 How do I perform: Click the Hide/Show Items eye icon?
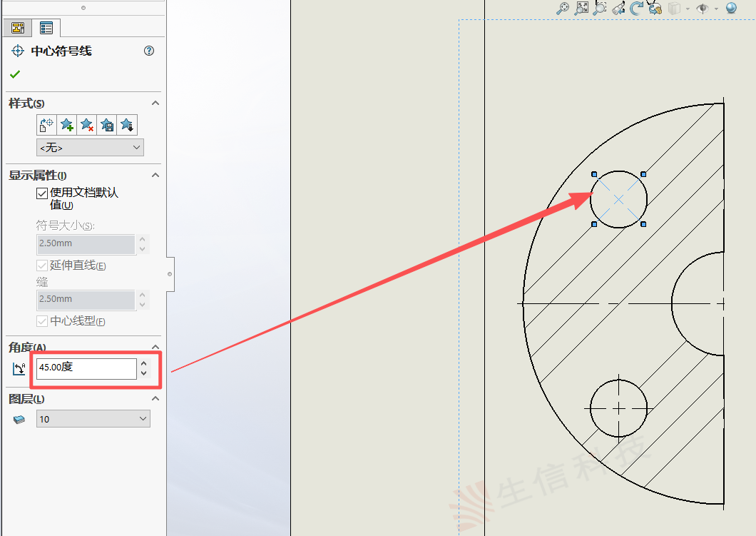703,8
